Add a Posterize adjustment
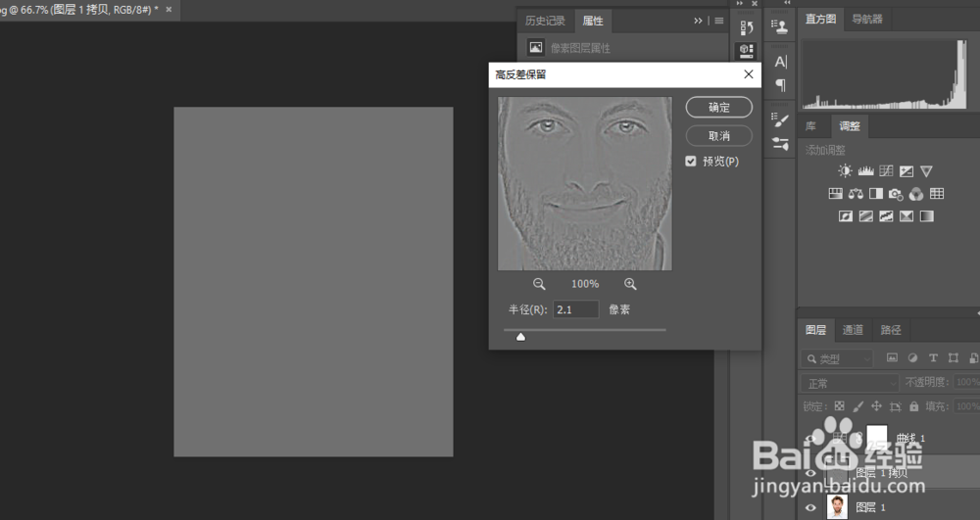 coord(866,216)
